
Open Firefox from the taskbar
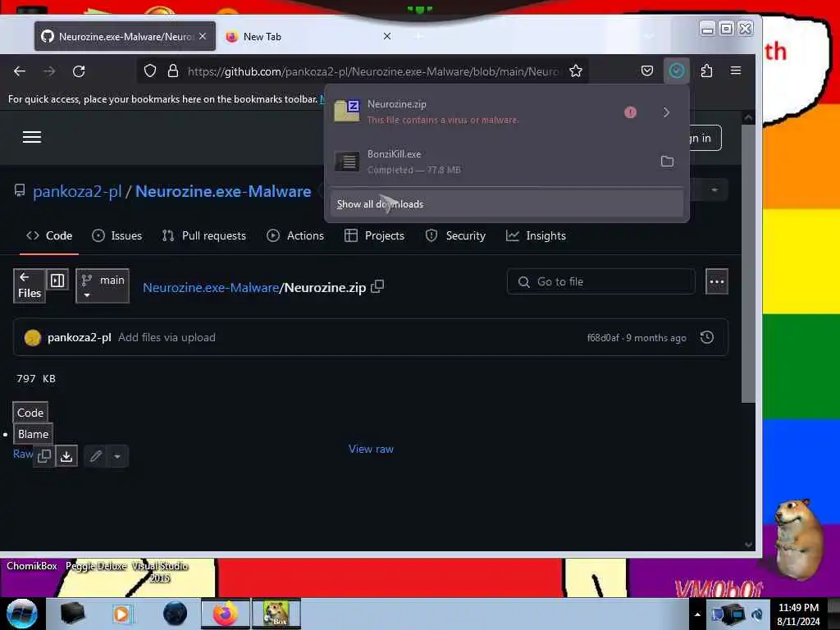click(226, 614)
